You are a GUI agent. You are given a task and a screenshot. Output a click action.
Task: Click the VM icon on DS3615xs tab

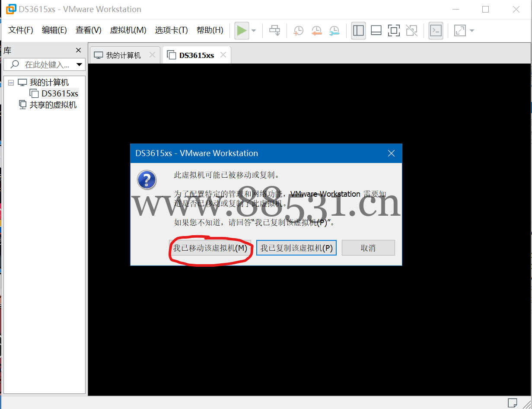[172, 55]
